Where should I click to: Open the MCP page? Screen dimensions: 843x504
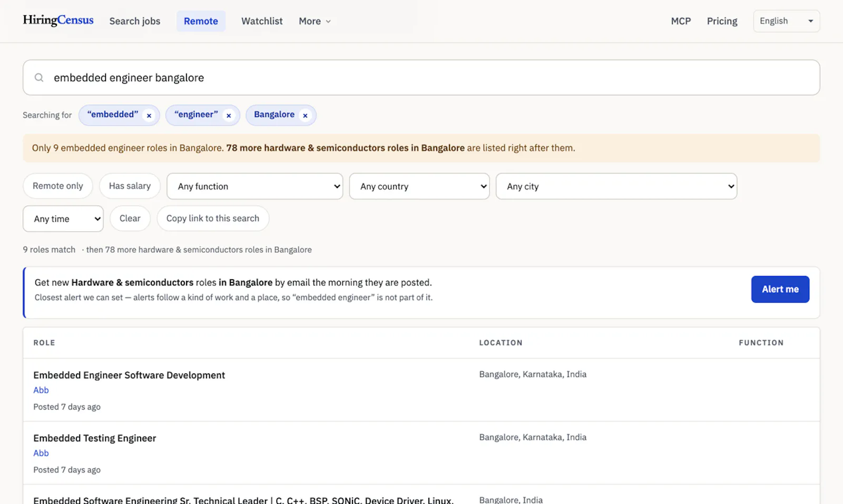coord(681,21)
